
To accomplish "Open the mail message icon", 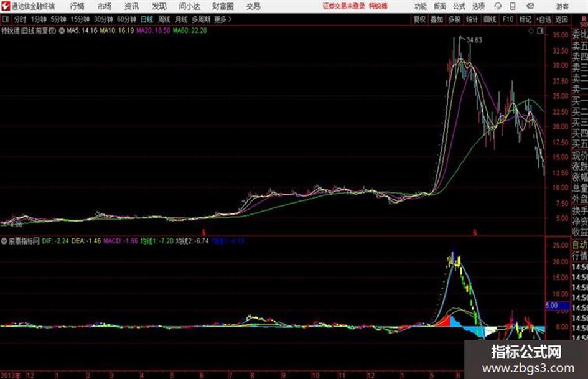I will pos(530,6).
